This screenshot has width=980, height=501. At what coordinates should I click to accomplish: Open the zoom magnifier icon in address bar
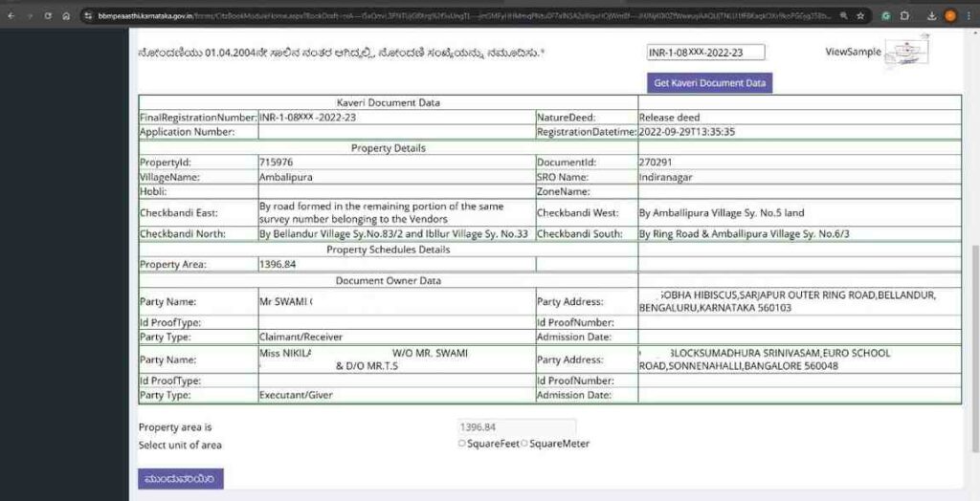[842, 15]
